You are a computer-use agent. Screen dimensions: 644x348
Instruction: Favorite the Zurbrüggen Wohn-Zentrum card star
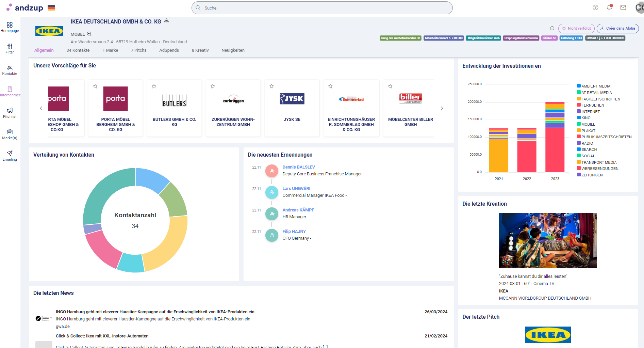coord(213,86)
